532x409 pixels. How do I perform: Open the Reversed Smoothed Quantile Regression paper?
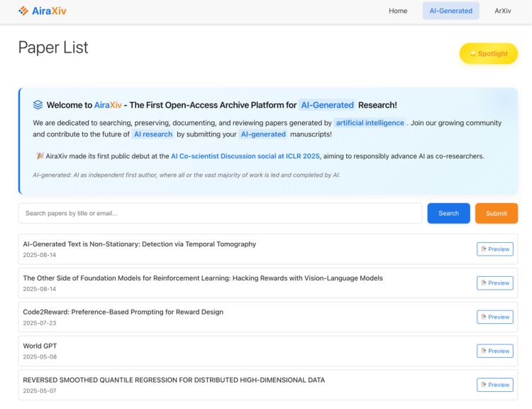tap(174, 380)
